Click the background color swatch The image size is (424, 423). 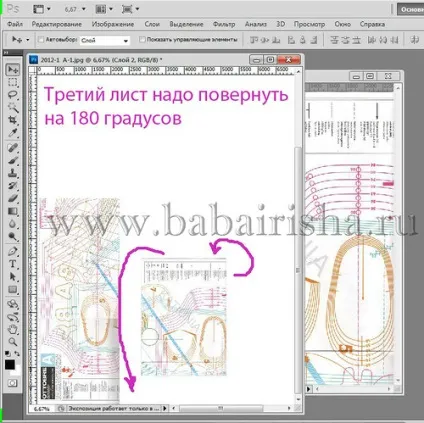(x=17, y=370)
